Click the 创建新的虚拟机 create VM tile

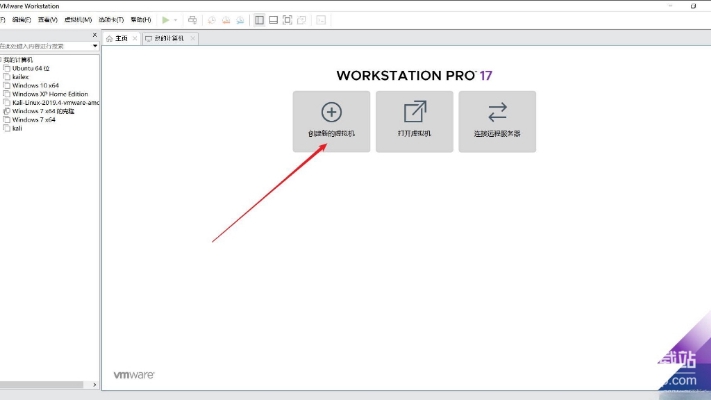[x=331, y=122]
